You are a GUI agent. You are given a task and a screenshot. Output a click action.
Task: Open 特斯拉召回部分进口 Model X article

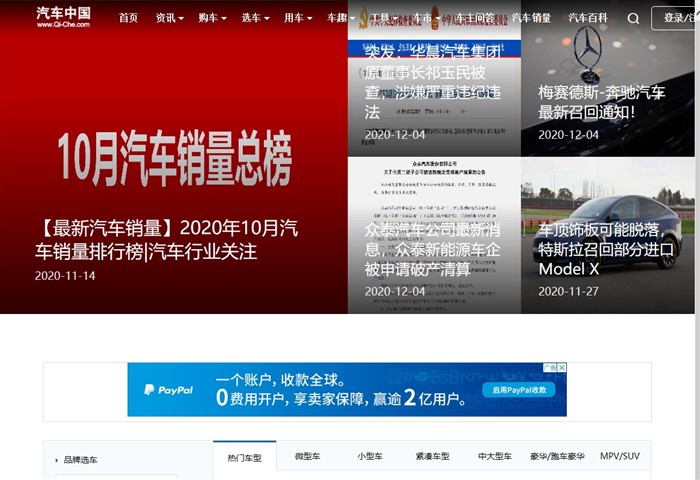click(606, 249)
